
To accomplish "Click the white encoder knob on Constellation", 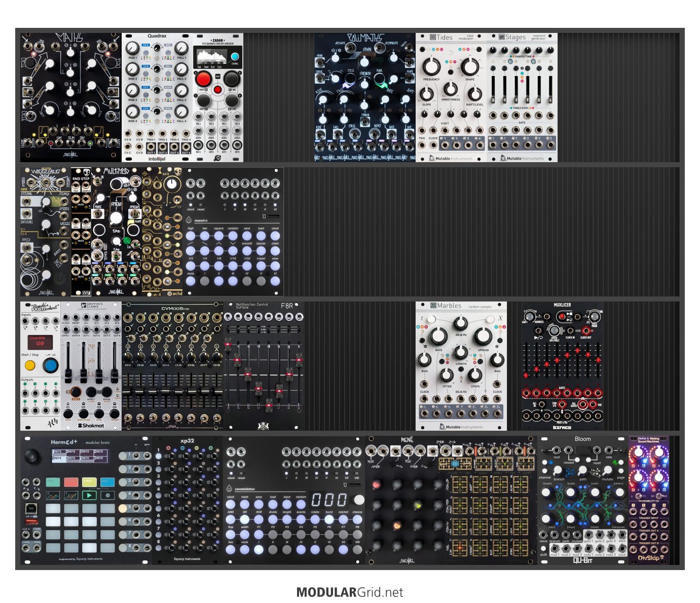I will [x=359, y=500].
